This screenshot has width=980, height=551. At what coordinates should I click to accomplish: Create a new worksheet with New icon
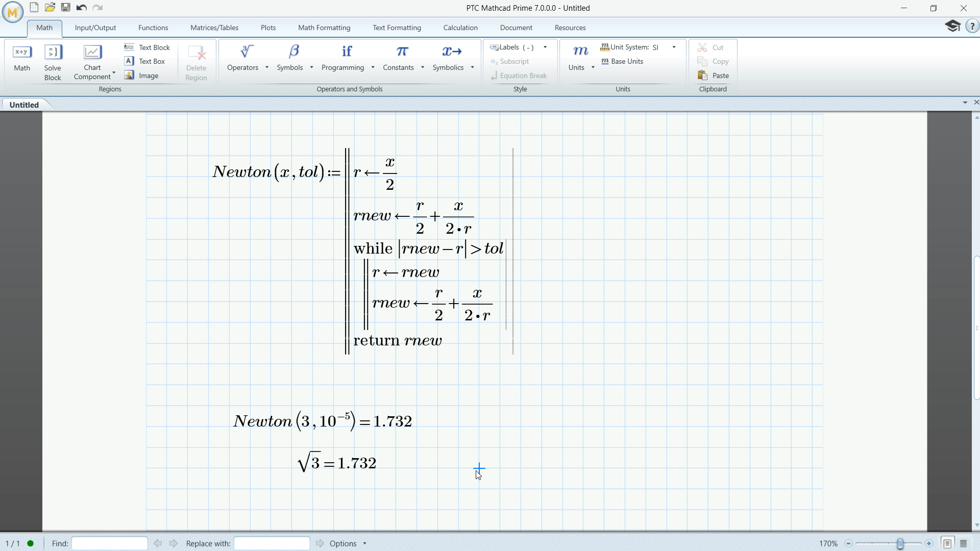[34, 7]
